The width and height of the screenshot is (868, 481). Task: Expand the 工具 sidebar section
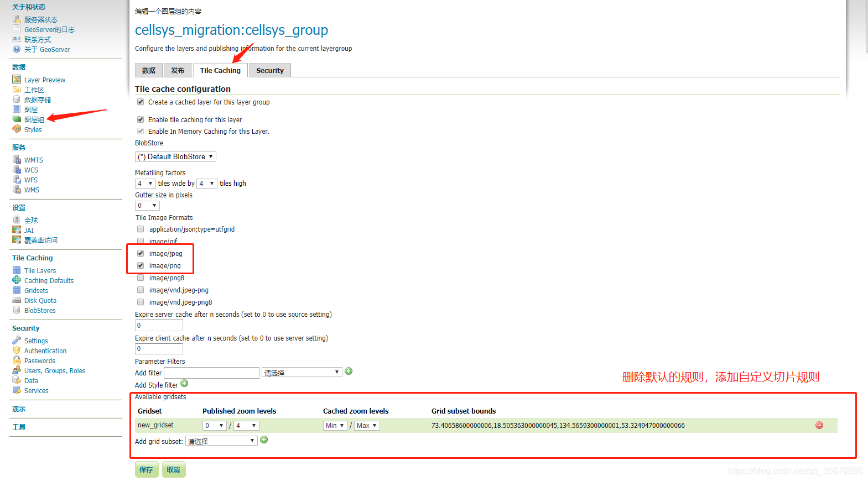(19, 427)
